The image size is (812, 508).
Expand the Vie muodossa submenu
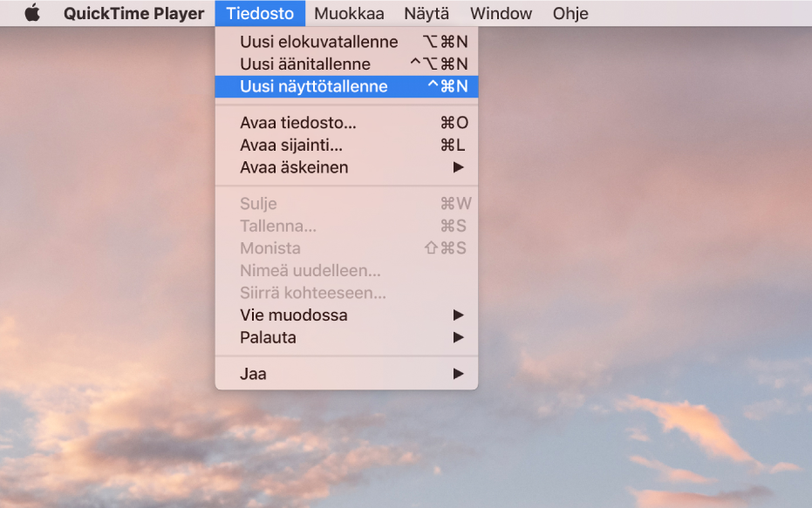pos(346,315)
